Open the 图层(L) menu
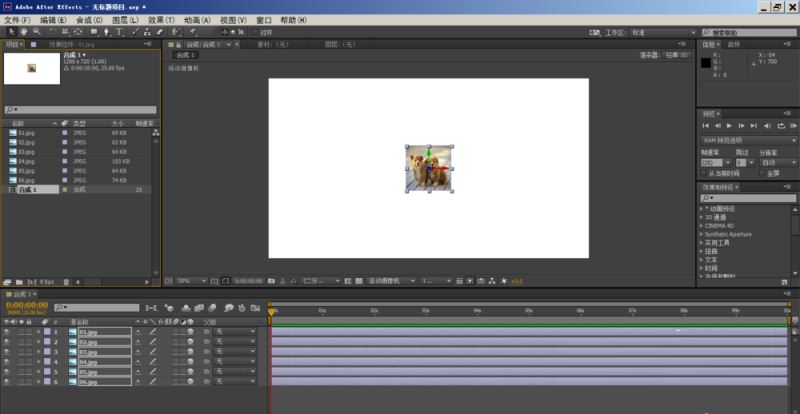Image resolution: width=800 pixels, height=414 pixels. [x=126, y=20]
